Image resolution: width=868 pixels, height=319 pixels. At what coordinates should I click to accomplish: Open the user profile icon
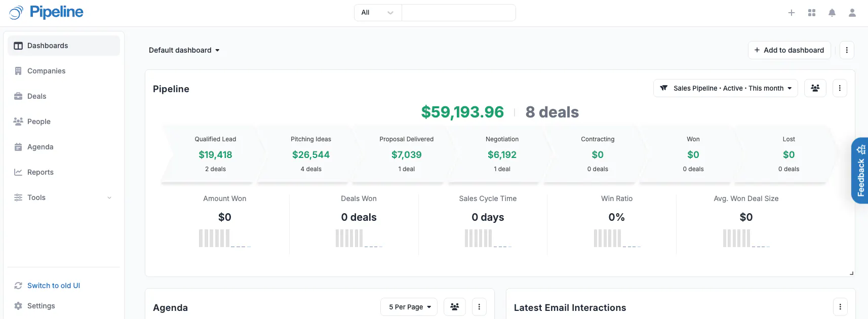click(x=852, y=13)
